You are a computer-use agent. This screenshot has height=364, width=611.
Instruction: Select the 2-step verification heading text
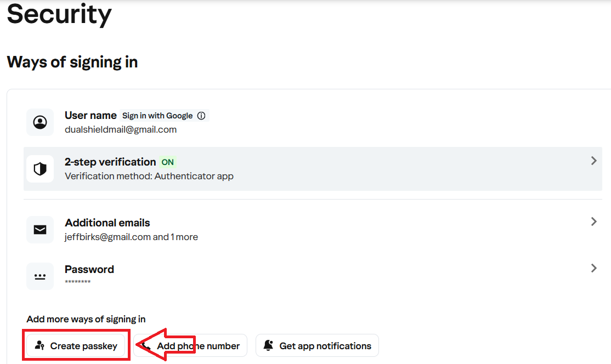pyautogui.click(x=110, y=162)
